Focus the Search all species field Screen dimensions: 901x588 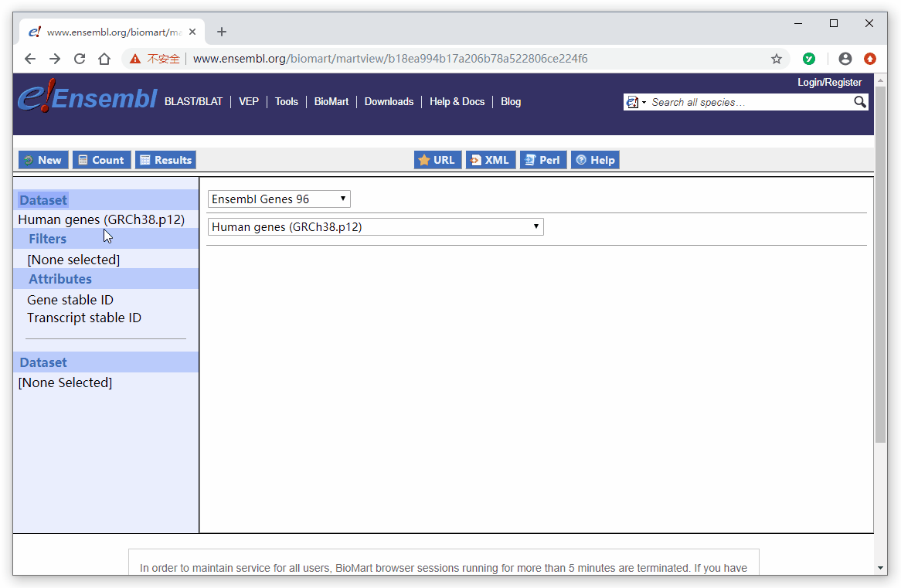click(750, 102)
